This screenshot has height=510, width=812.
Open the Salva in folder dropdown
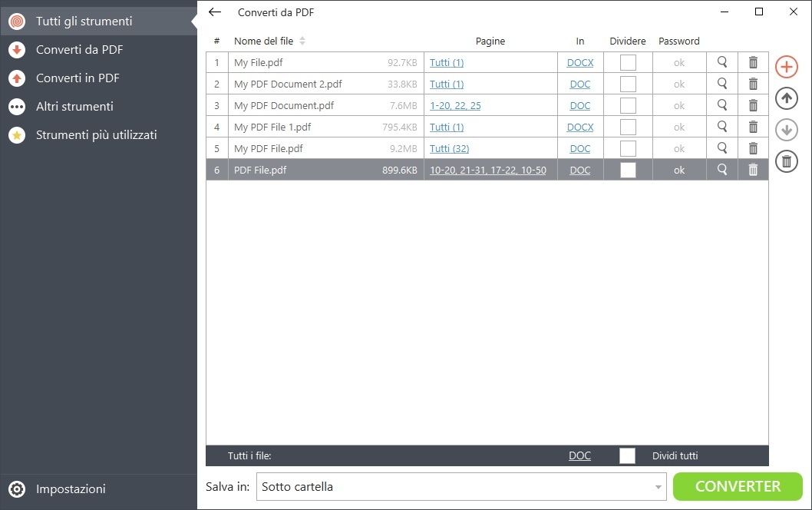click(x=658, y=486)
